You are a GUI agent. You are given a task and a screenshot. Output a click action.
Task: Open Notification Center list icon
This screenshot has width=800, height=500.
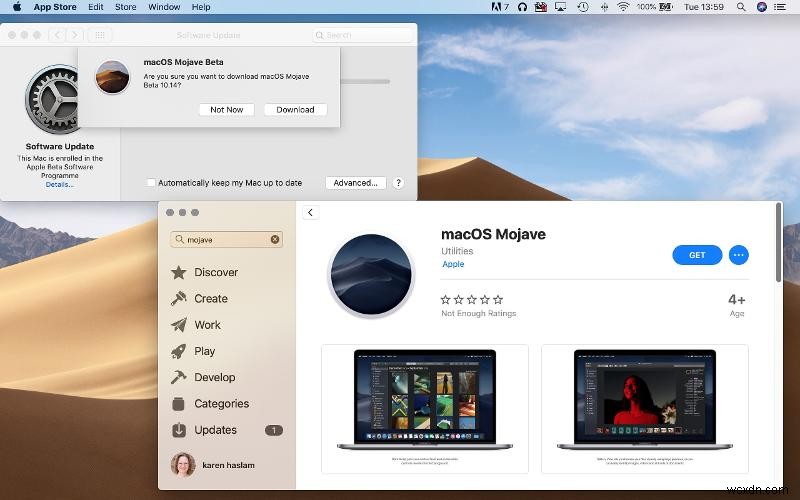[x=780, y=7]
